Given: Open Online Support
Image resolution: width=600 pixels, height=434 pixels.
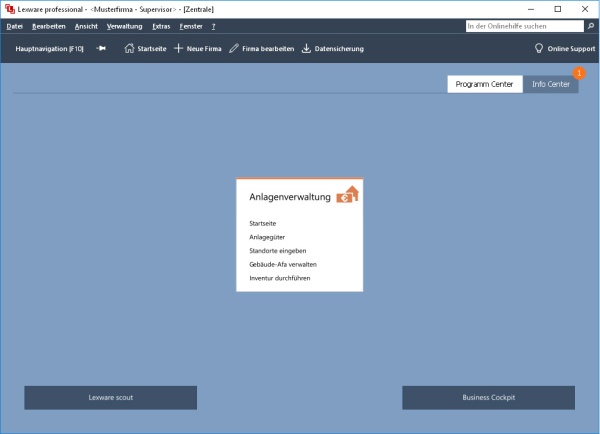Looking at the screenshot, I should tap(565, 49).
